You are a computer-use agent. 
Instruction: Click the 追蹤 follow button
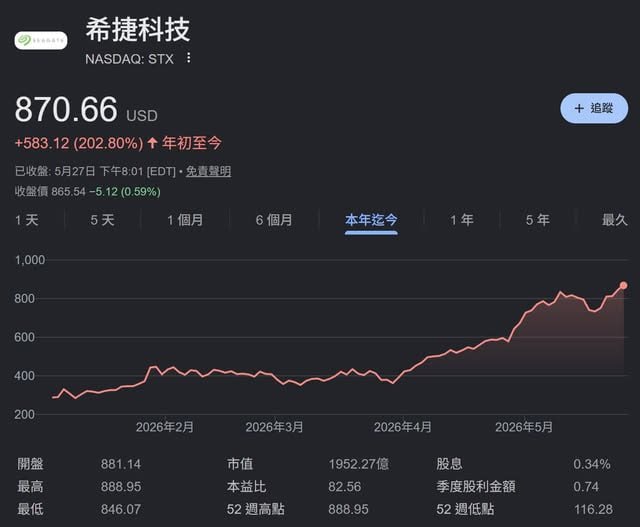(x=594, y=108)
